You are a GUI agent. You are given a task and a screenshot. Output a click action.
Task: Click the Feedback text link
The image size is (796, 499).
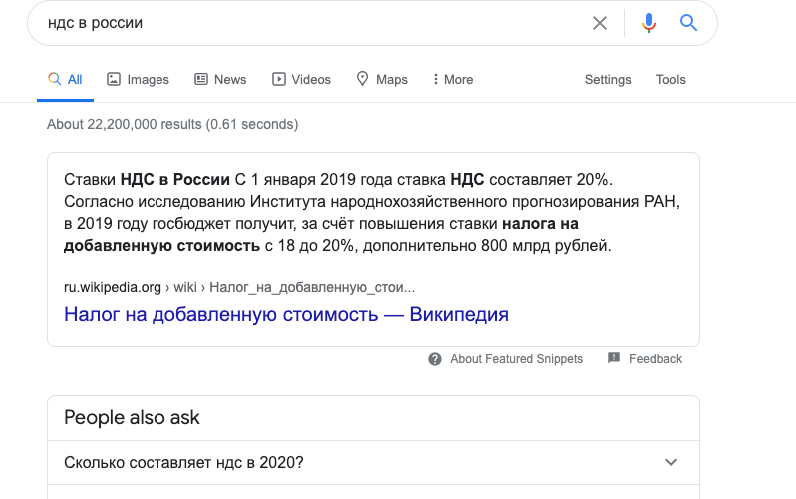point(655,359)
